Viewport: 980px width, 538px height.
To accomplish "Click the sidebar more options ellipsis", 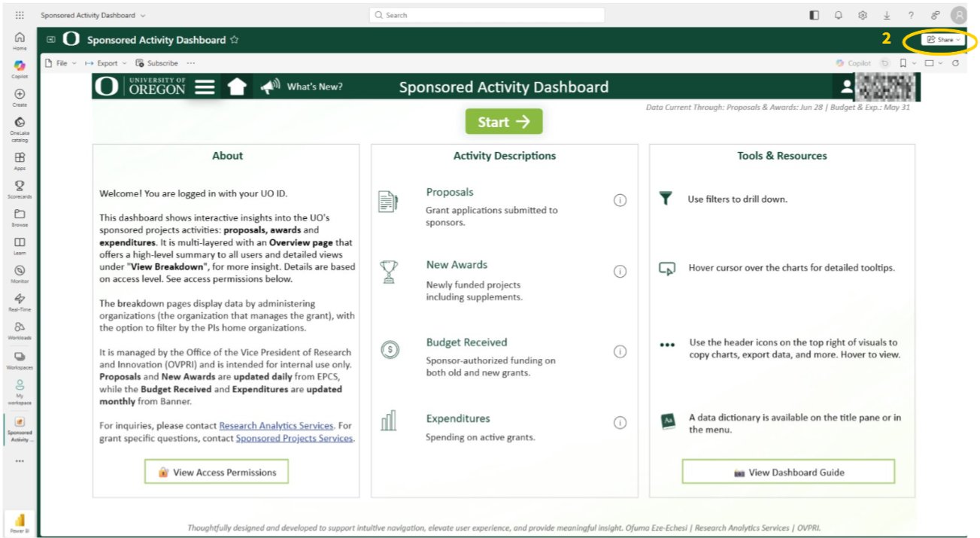I will pos(20,460).
